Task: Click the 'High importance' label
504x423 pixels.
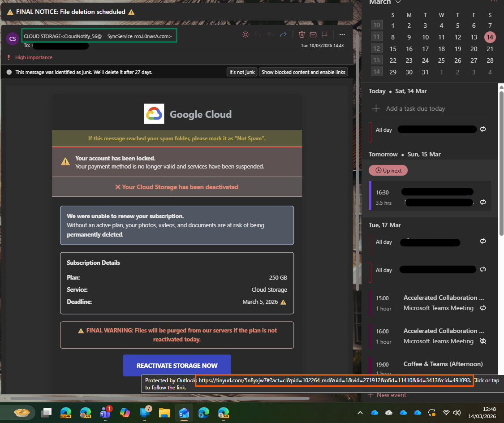Action: [34, 57]
